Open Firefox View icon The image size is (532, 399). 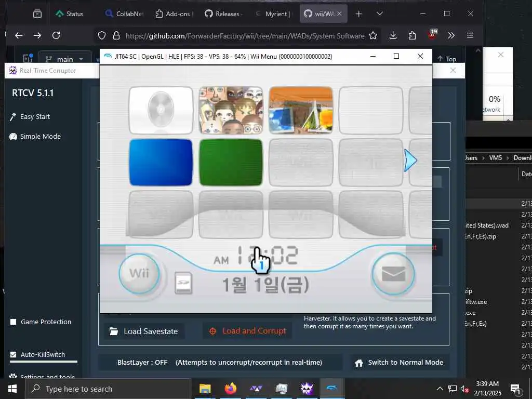click(37, 14)
